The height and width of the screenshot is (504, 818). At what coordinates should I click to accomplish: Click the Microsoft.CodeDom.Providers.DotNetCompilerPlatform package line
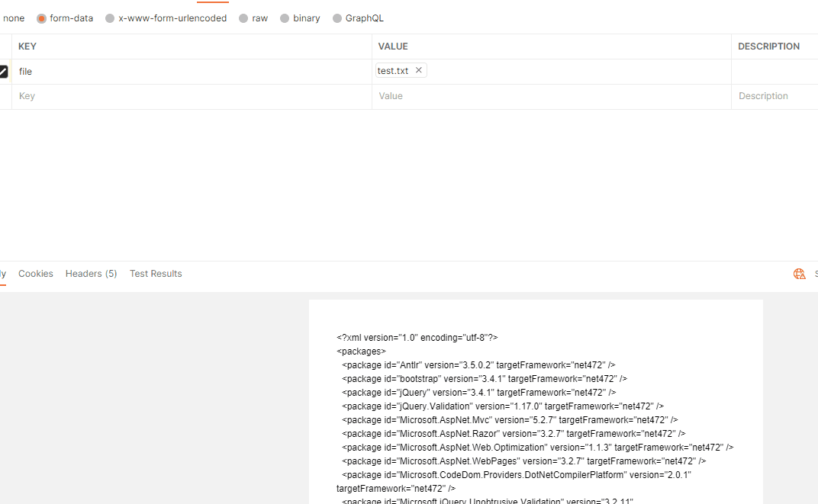click(514, 482)
